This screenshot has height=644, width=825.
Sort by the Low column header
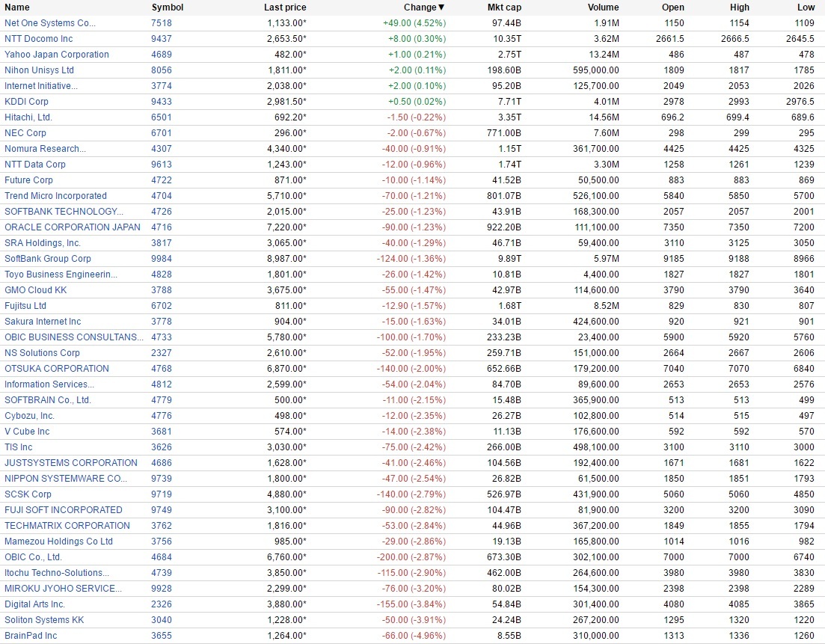[806, 7]
